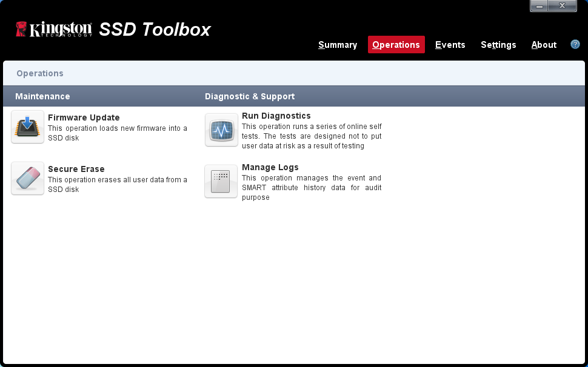Click the Firmware Update chip icon
This screenshot has height=367, width=588.
27,127
